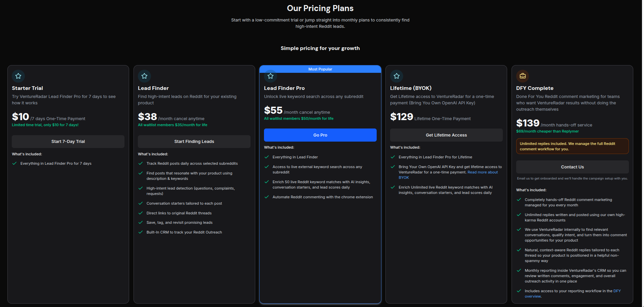Viewport: 644px width, 307px height.
Task: Click checkmark beside 'Enrich Unlimited live Reddit' feature
Action: pos(393,187)
